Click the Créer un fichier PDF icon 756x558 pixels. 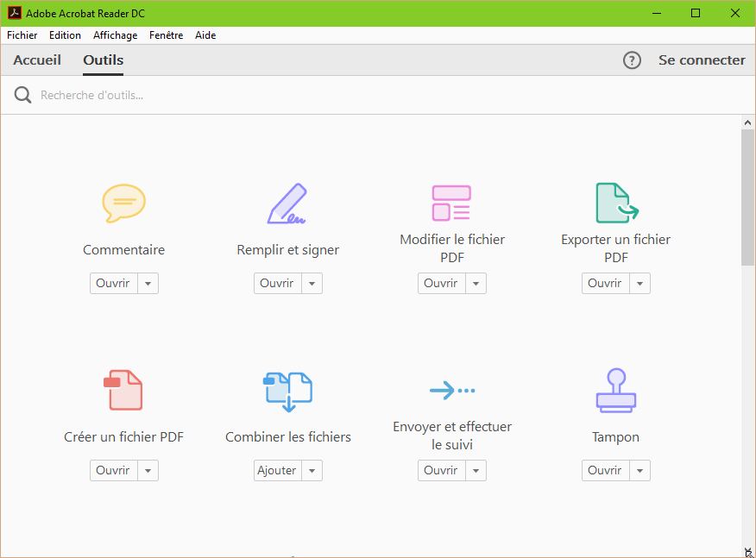(x=123, y=390)
